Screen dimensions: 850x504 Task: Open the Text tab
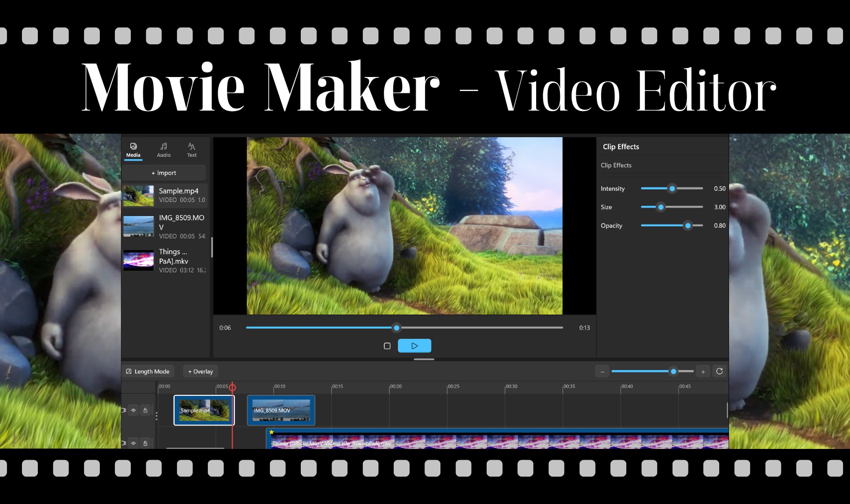[x=191, y=150]
